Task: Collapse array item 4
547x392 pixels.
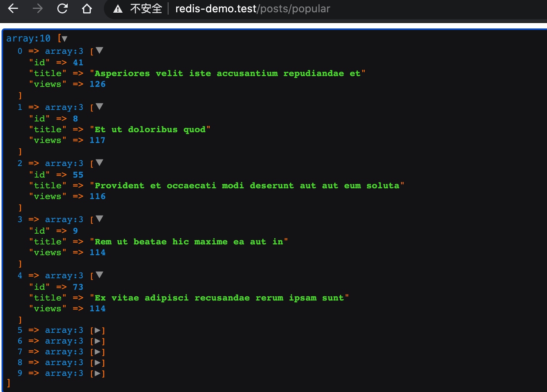Action: point(100,275)
